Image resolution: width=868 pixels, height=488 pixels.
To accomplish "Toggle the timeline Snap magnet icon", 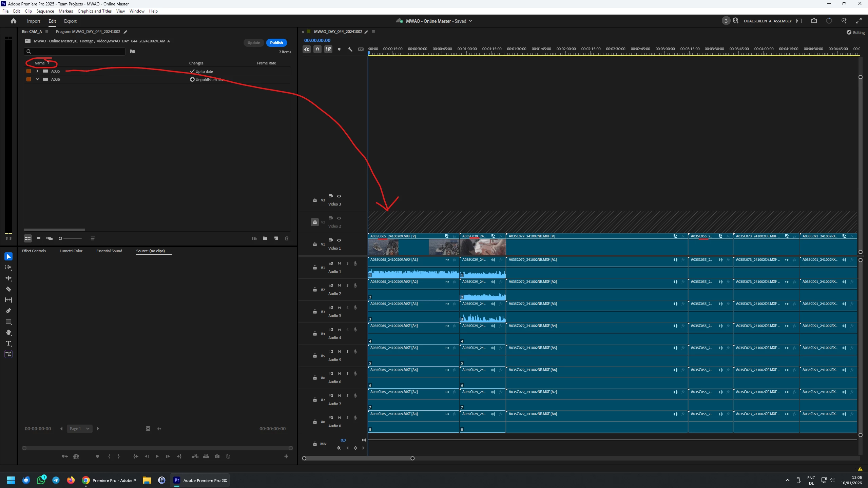I will pyautogui.click(x=317, y=49).
